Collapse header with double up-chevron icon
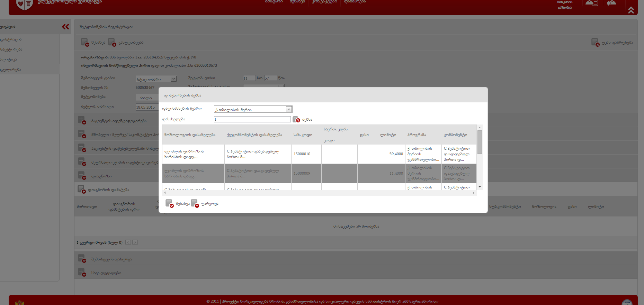 (631, 10)
